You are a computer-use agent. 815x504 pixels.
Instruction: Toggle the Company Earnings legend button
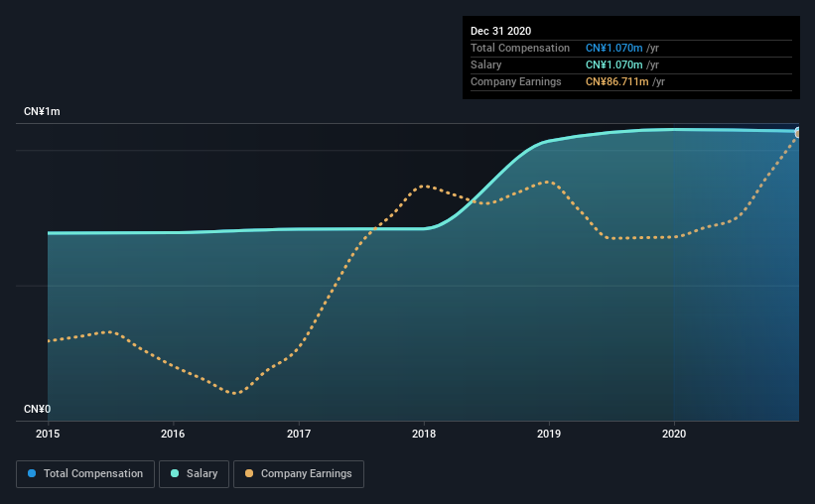point(299,474)
